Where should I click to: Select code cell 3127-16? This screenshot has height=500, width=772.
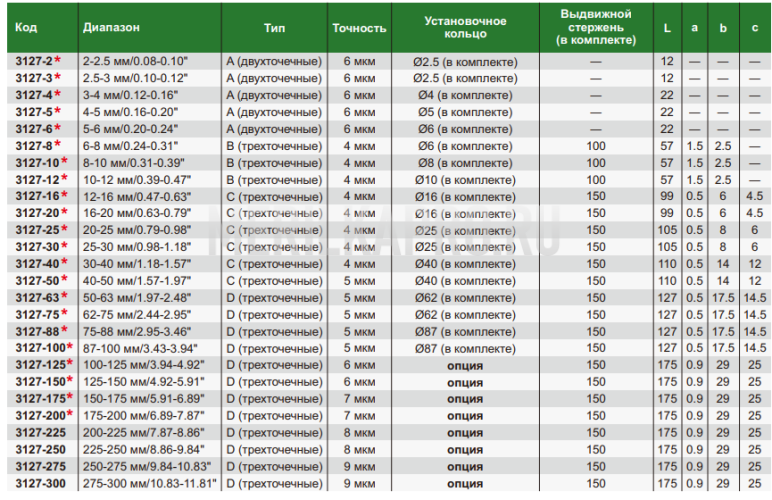click(x=41, y=196)
